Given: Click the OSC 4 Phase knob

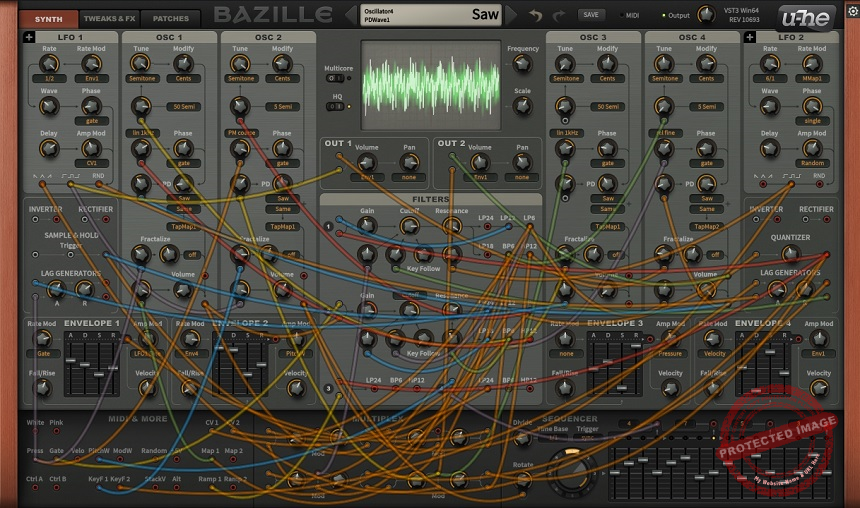Looking at the screenshot, I should (706, 149).
